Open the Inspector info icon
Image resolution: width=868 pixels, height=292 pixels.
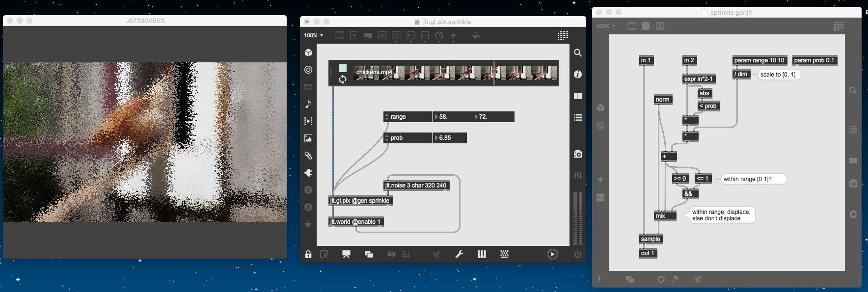tap(578, 74)
